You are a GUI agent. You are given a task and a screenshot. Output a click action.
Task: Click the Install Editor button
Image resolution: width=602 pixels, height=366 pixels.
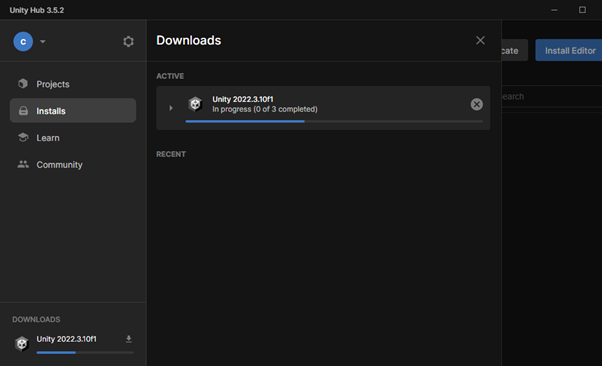coord(569,50)
